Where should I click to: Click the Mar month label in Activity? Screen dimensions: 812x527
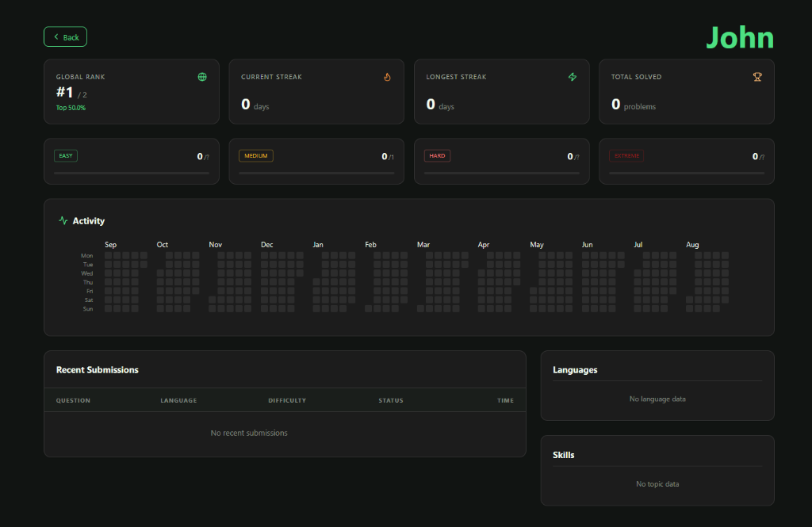pos(423,244)
